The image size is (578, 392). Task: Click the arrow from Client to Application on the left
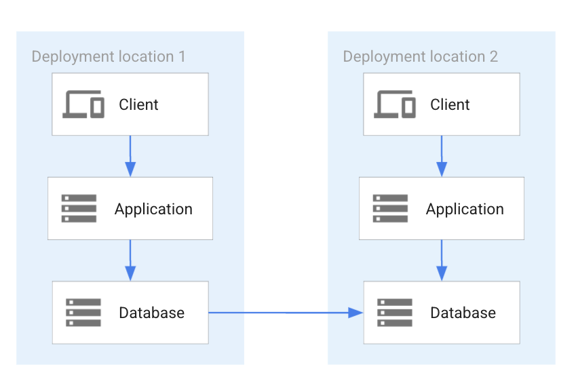pos(130,155)
